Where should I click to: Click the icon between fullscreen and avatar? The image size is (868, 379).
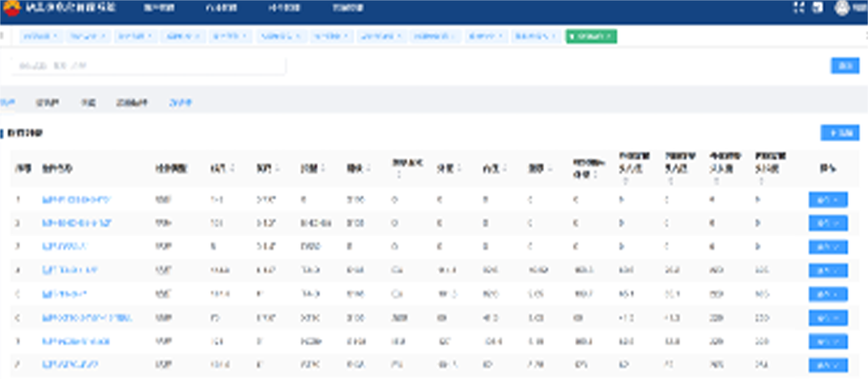click(818, 8)
